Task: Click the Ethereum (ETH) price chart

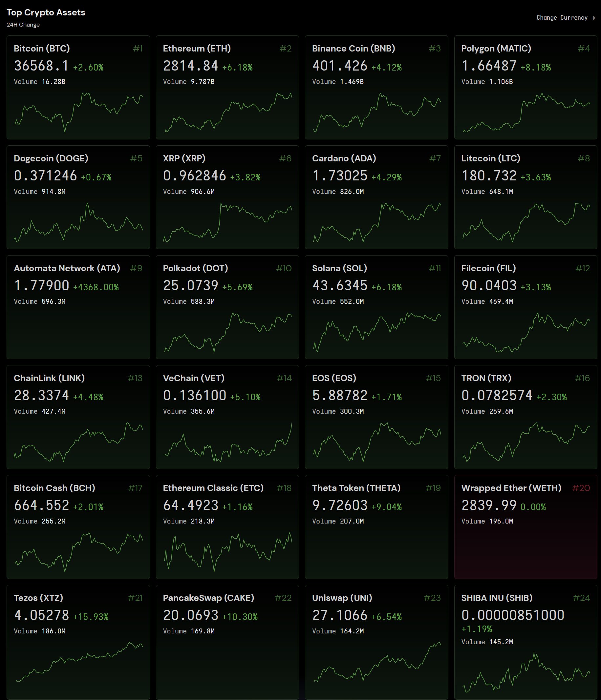Action: click(227, 112)
